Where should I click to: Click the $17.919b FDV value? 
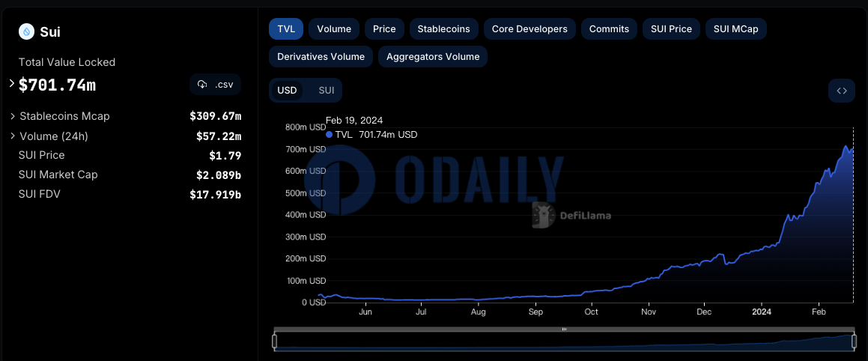point(216,194)
